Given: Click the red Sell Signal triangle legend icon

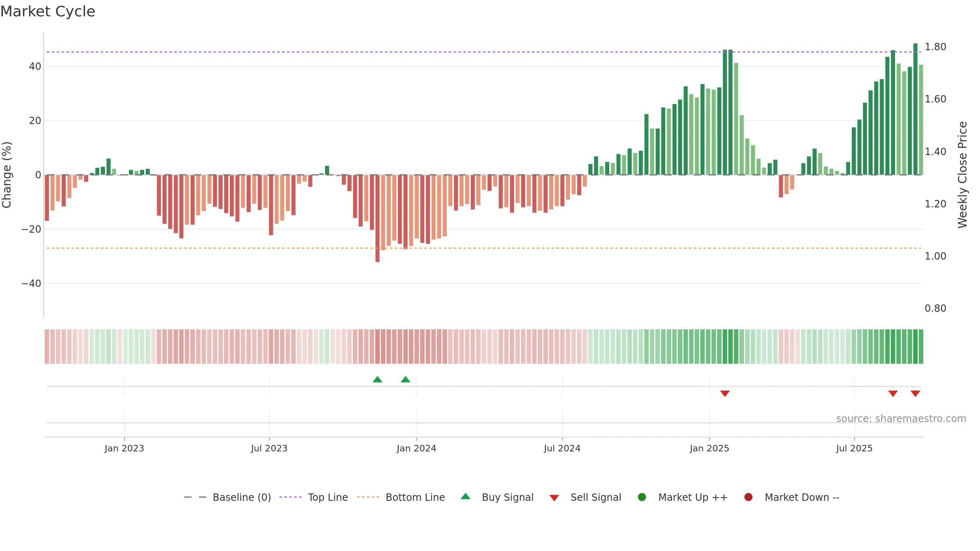Looking at the screenshot, I should (x=554, y=498).
